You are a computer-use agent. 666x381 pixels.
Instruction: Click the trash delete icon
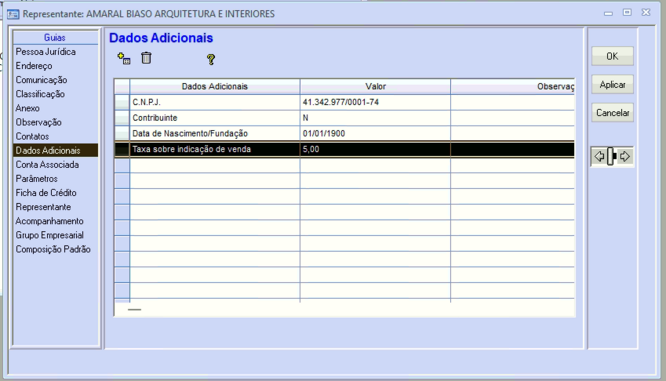coord(146,58)
